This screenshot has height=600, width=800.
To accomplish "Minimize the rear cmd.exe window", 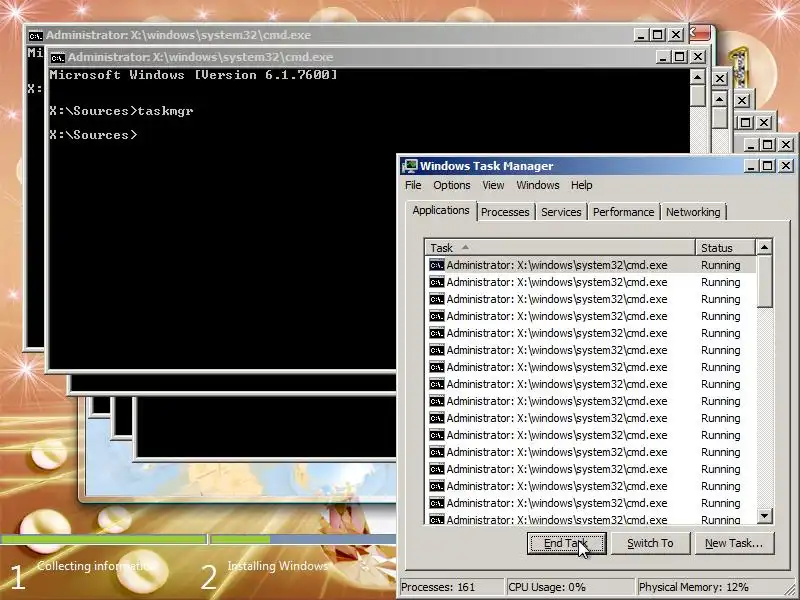I will click(x=640, y=35).
